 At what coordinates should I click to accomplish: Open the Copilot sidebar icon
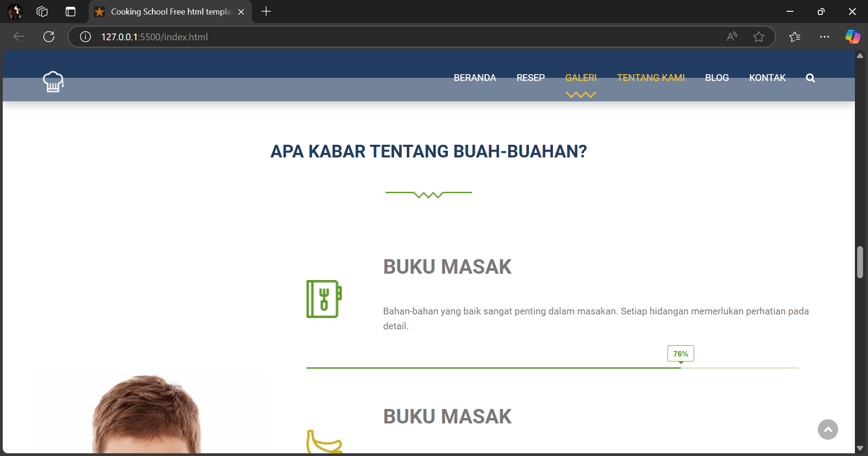click(853, 37)
